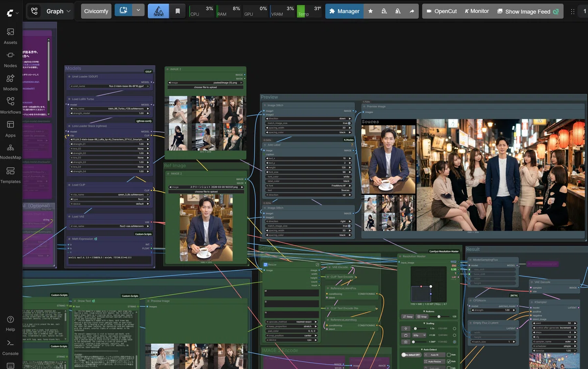The image size is (588, 369).
Task: Open the dropdown arrow next to run button
Action: coord(139,10)
